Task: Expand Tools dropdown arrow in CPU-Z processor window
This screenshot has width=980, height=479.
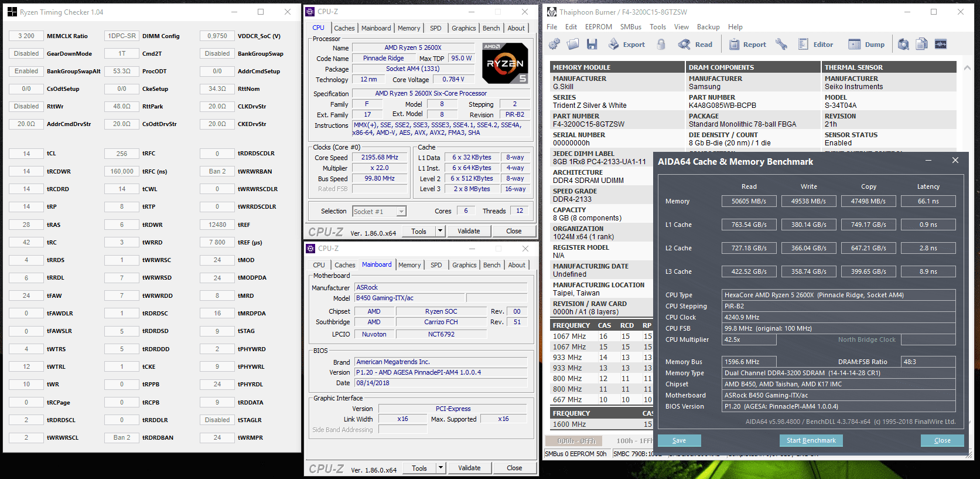Action: (440, 231)
